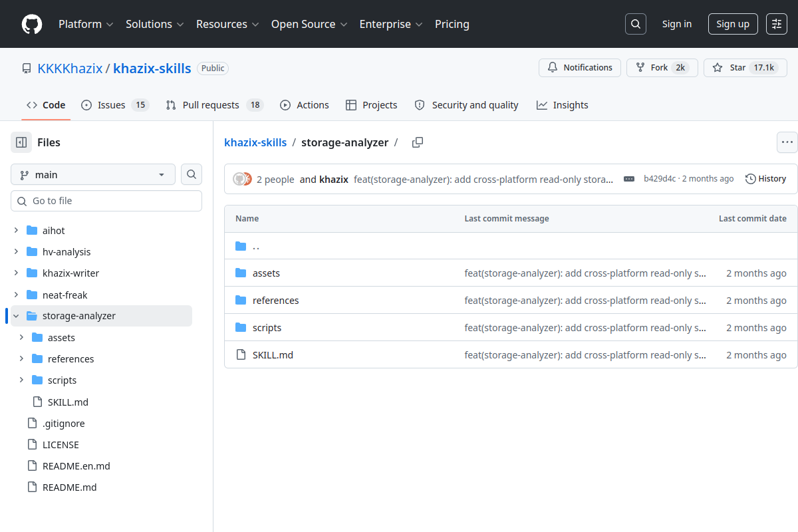Viewport: 798px width, 532px height.
Task: Expand the aihot folder chevron
Action: point(16,231)
